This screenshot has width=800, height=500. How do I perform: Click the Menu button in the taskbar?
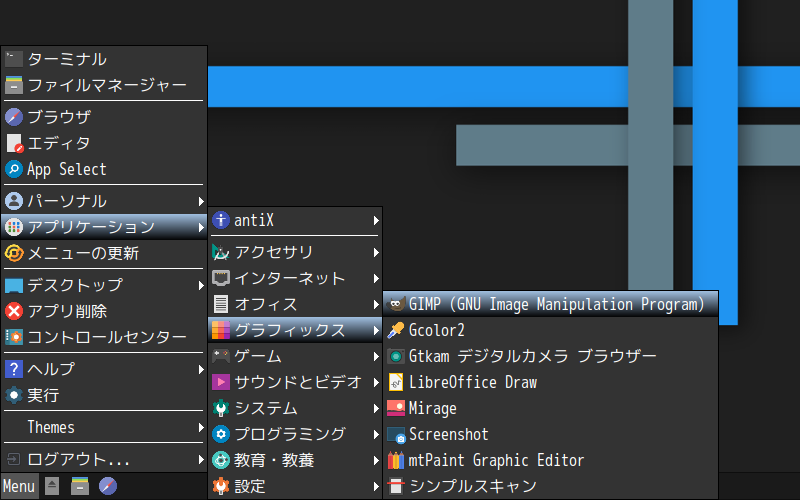(x=19, y=486)
